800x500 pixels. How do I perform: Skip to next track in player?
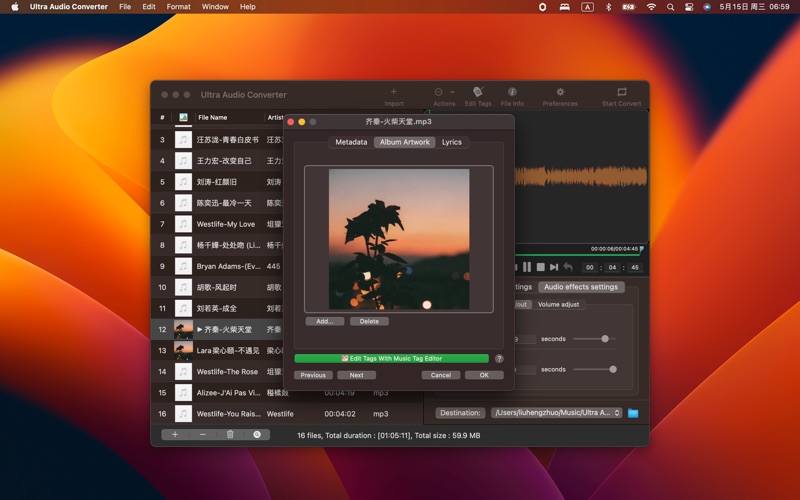554,267
